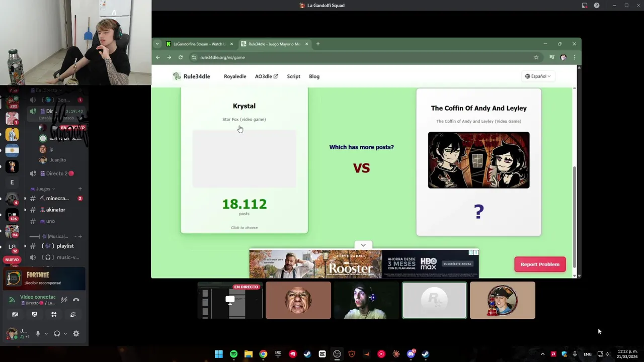This screenshot has width=644, height=362.
Task: Click Fortnite Recibir recompensa banner
Action: (x=45, y=279)
